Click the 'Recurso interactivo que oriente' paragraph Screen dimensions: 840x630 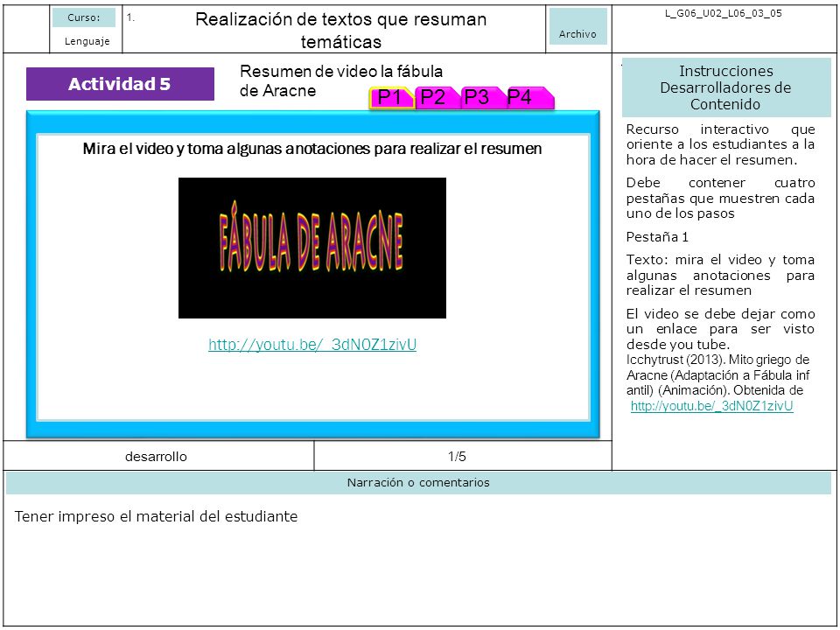tap(720, 144)
